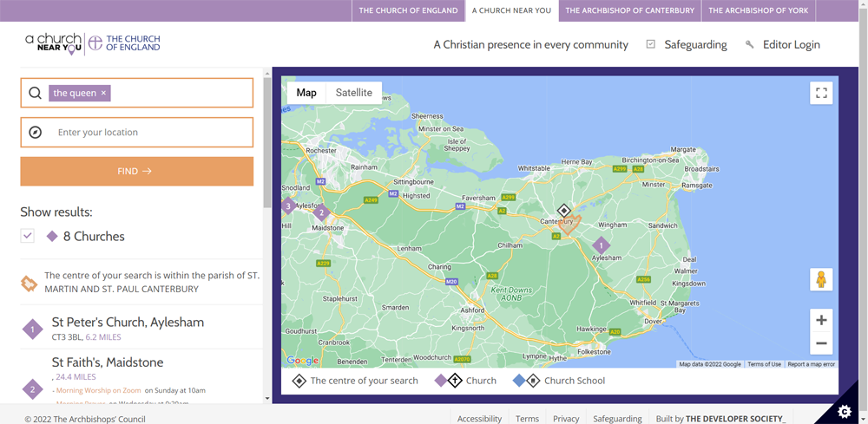Screen dimensions: 868x424
Task: Toggle fullscreen map view
Action: coord(821,93)
